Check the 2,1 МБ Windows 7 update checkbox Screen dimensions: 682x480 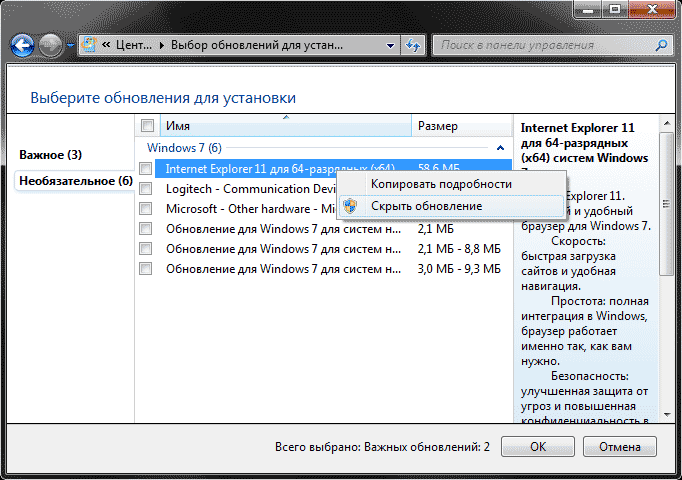[146, 229]
